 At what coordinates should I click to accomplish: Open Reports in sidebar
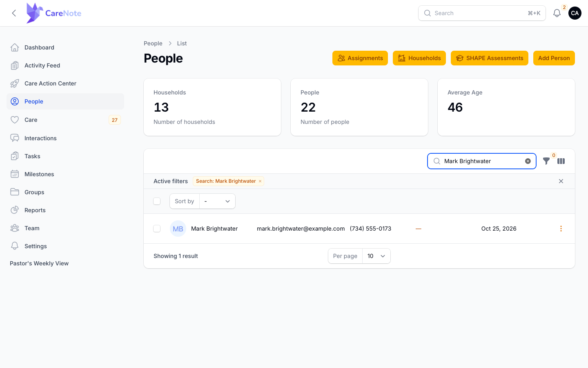(65, 210)
